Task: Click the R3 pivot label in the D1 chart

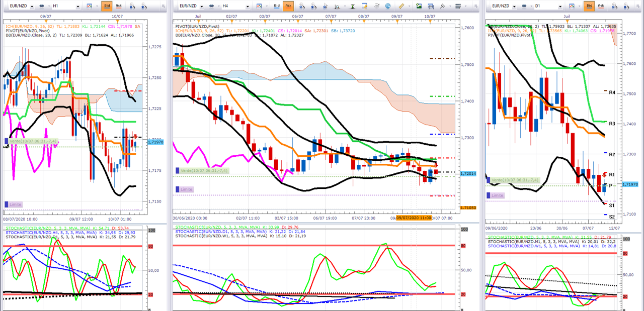Action: [x=612, y=124]
